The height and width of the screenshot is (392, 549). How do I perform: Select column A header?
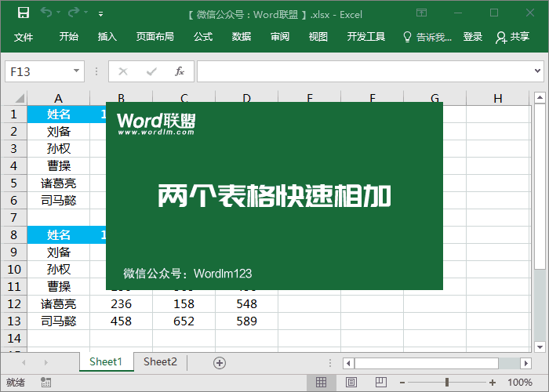(59, 98)
